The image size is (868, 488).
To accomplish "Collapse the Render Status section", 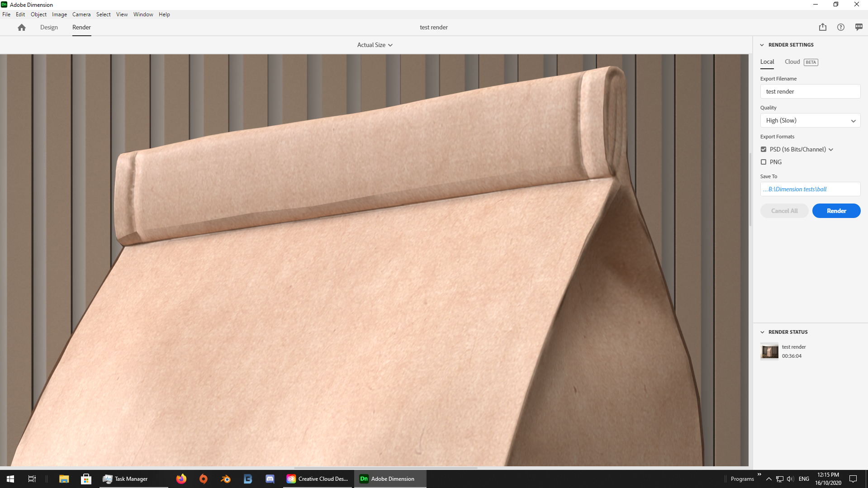I will tap(763, 332).
